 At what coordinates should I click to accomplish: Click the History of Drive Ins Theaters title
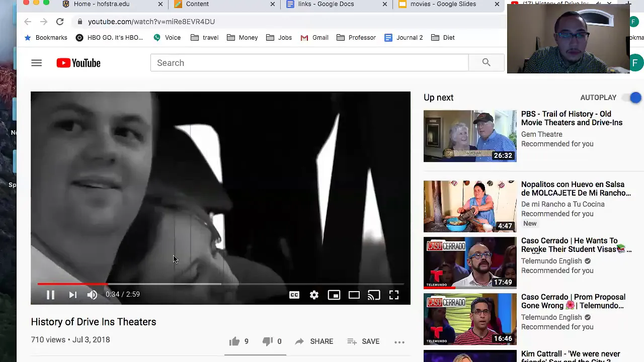click(94, 322)
